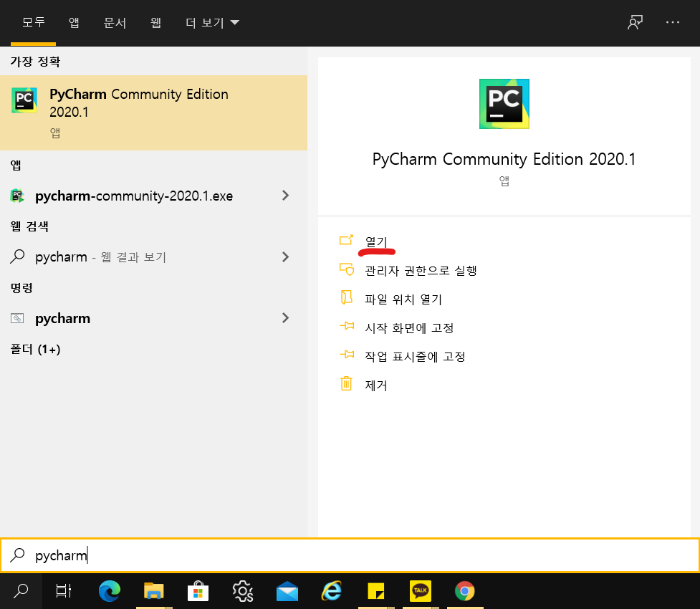This screenshot has width=700, height=609.
Task: Launch Microsoft Edge from the taskbar
Action: click(110, 591)
